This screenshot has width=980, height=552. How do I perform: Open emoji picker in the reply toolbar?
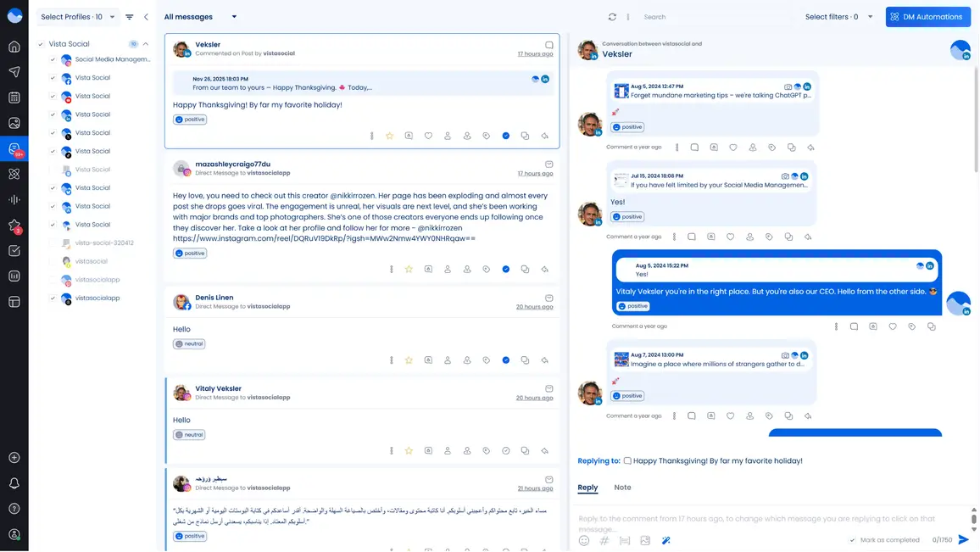pyautogui.click(x=584, y=540)
